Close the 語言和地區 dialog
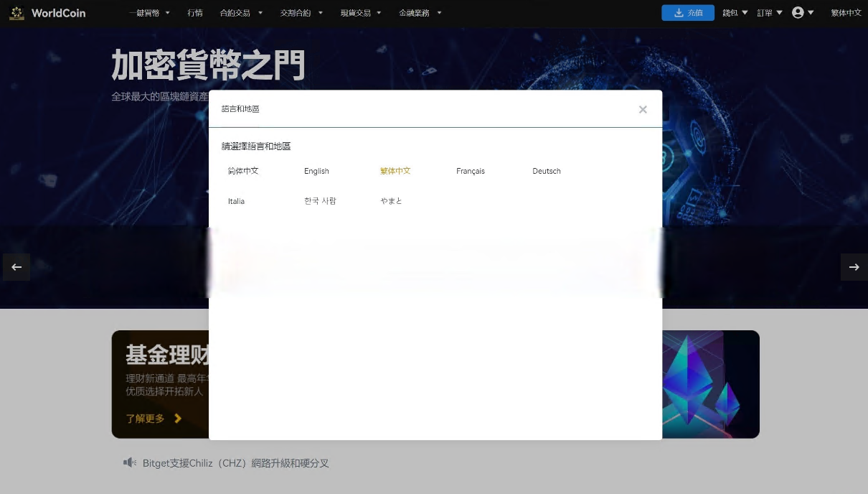This screenshot has width=868, height=494. click(643, 109)
